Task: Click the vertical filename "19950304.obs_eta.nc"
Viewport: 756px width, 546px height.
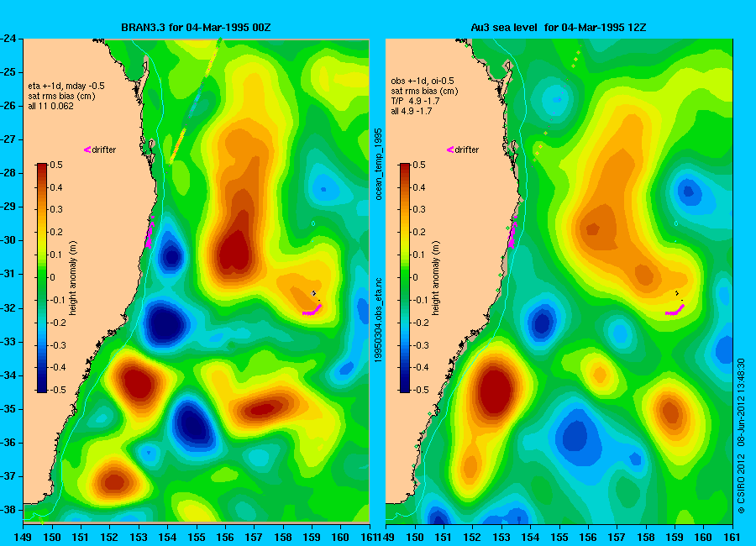Action: (379, 320)
